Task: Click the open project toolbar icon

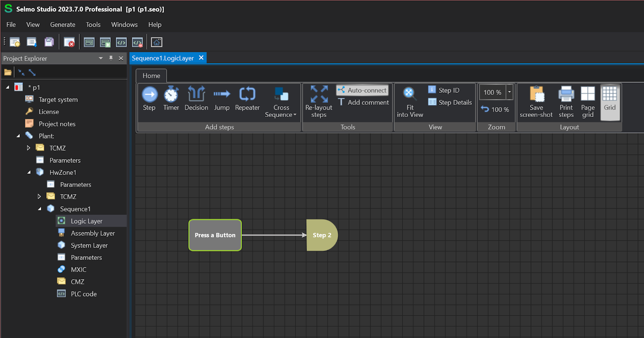Action: (x=32, y=42)
